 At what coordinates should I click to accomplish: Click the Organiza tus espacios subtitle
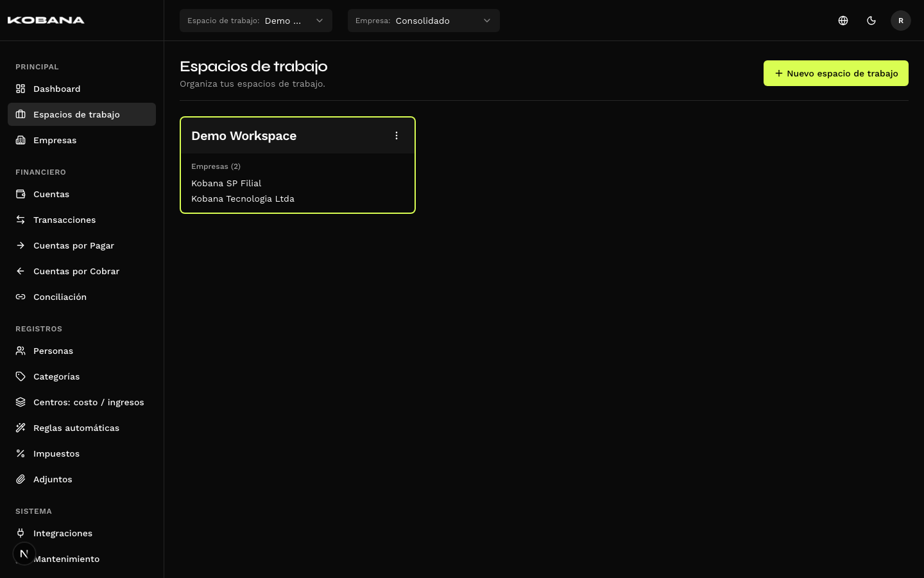(252, 83)
